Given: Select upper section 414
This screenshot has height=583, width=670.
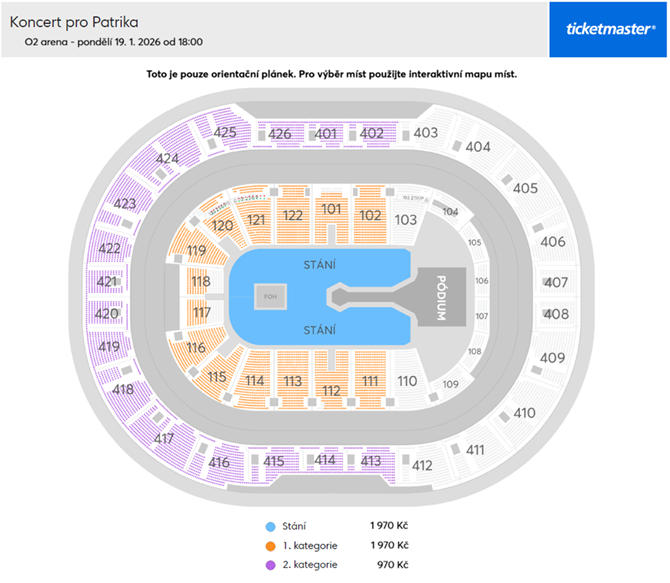Looking at the screenshot, I should click(x=325, y=460).
